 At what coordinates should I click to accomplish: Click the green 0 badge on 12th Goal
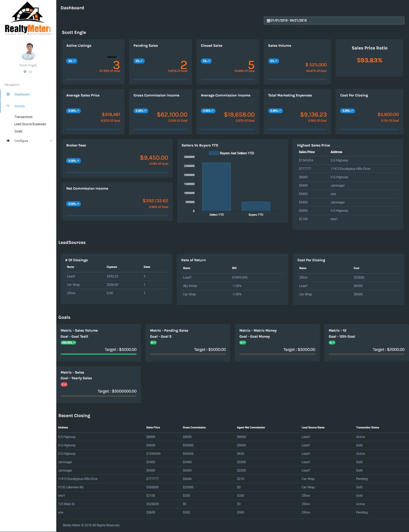[x=332, y=343]
